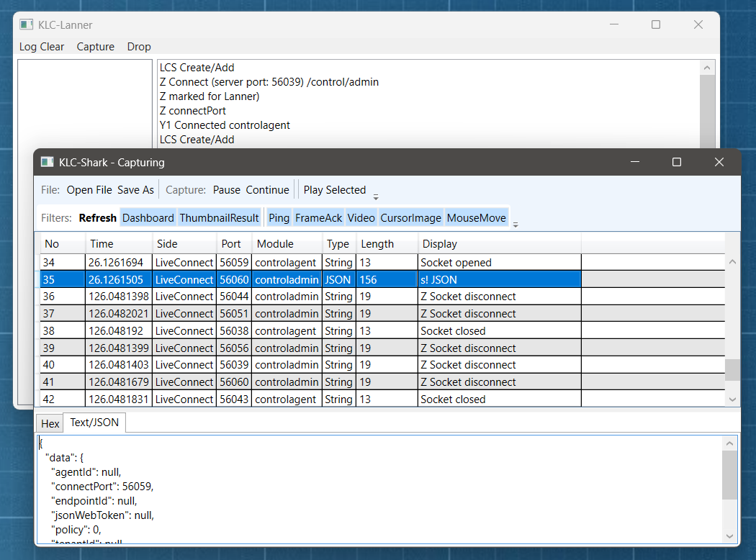The image size is (756, 560).
Task: Click the '"jsonWebToken": null,' JSON line
Action: pyautogui.click(x=103, y=515)
